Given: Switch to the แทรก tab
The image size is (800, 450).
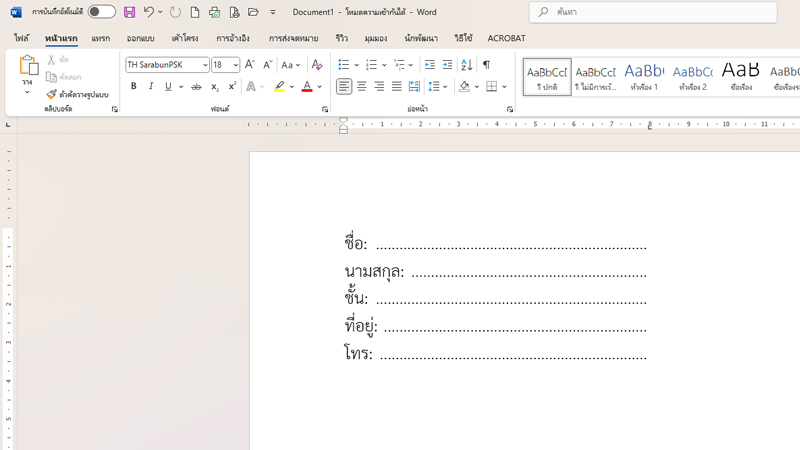Looking at the screenshot, I should tap(101, 38).
